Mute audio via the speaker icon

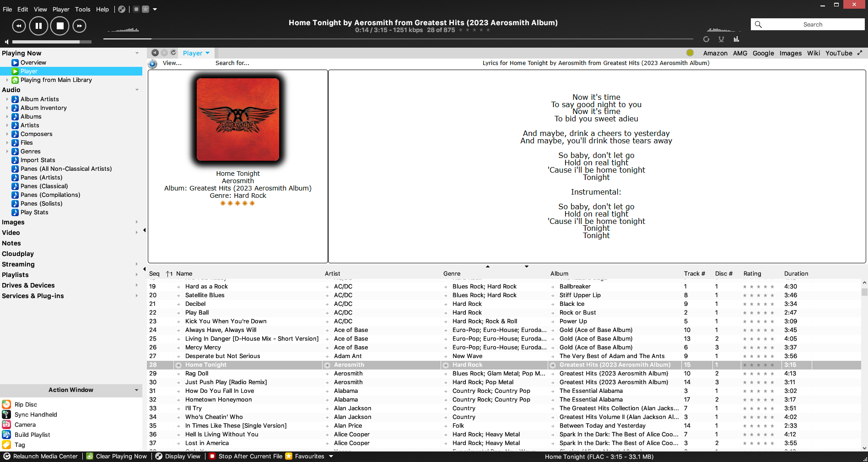coord(6,42)
